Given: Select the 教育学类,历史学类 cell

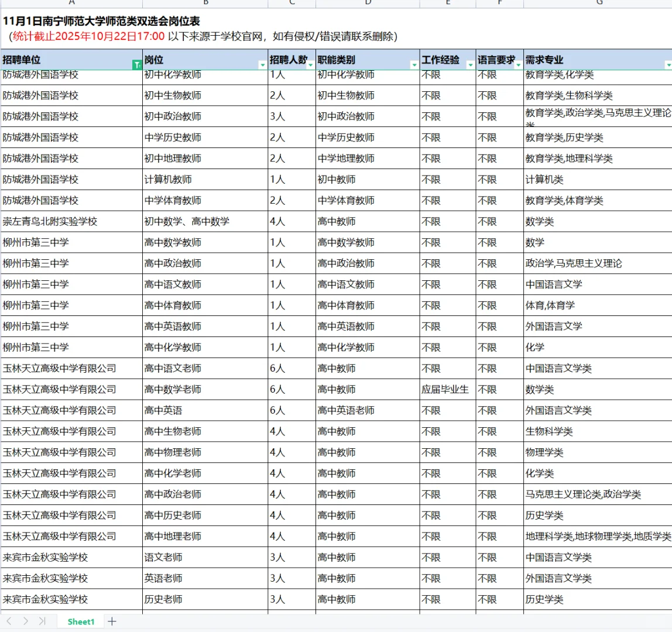Looking at the screenshot, I should (598, 138).
